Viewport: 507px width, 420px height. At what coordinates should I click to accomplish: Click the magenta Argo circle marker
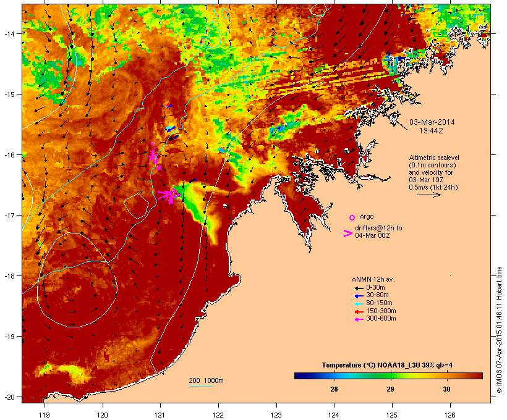pos(352,217)
